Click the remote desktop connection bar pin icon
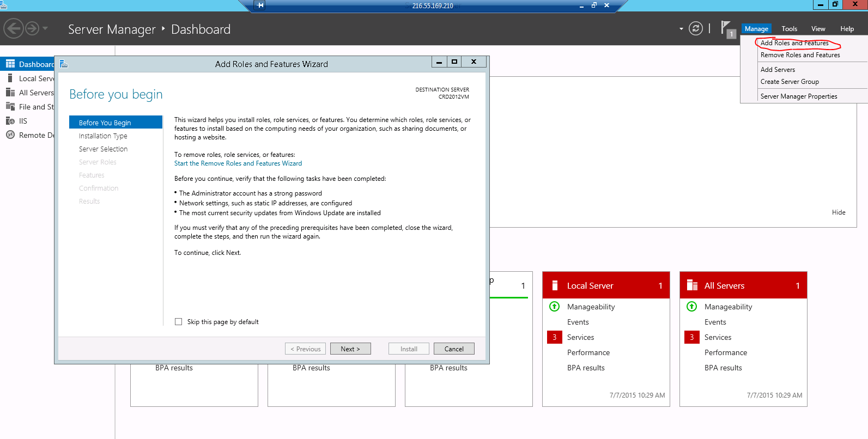The width and height of the screenshot is (868, 439). 260,5
